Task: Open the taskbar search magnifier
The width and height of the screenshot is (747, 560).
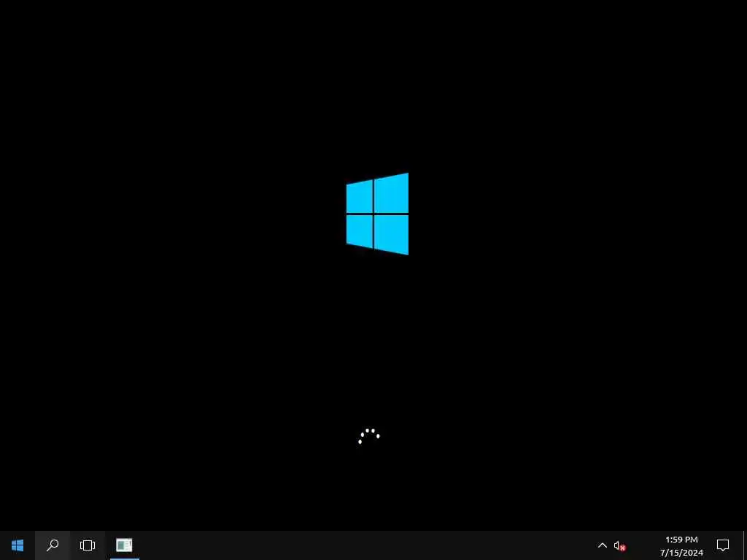Action: coord(53,545)
